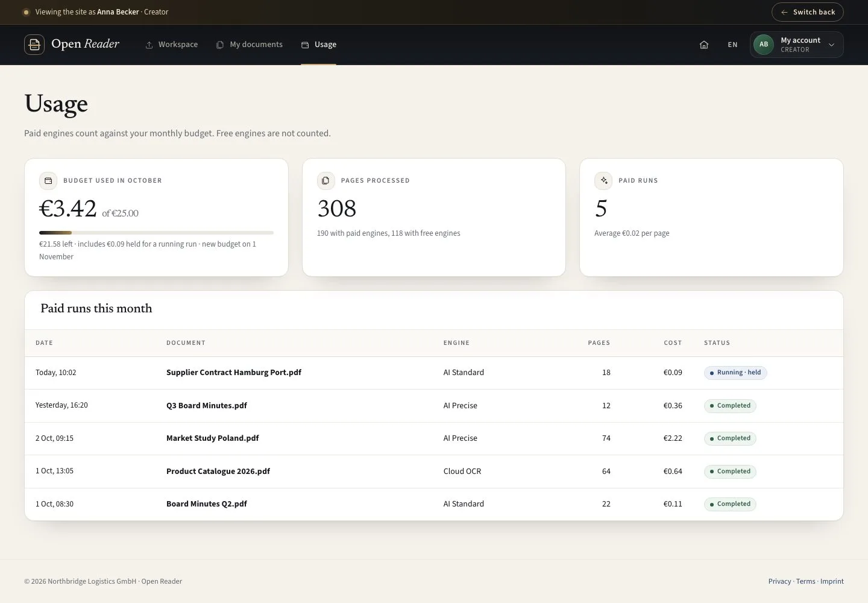
Task: Click the ENGINE column header
Action: point(456,343)
